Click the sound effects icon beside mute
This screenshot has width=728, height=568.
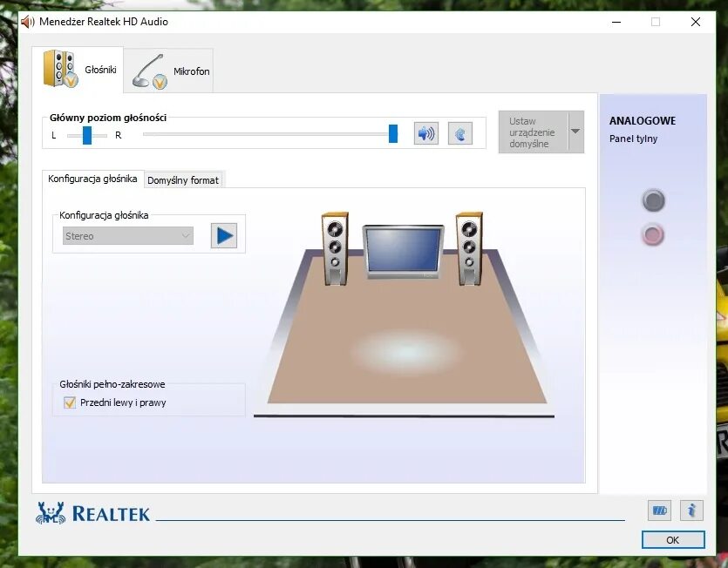pos(460,133)
